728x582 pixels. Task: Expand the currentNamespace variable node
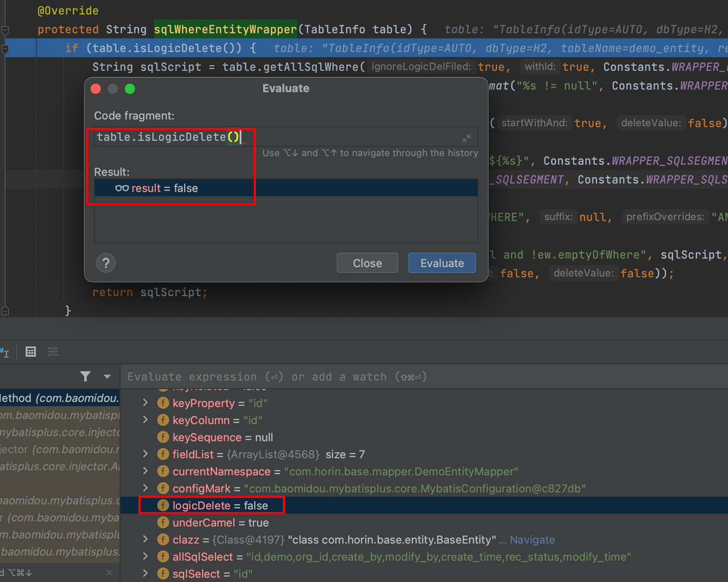(146, 471)
